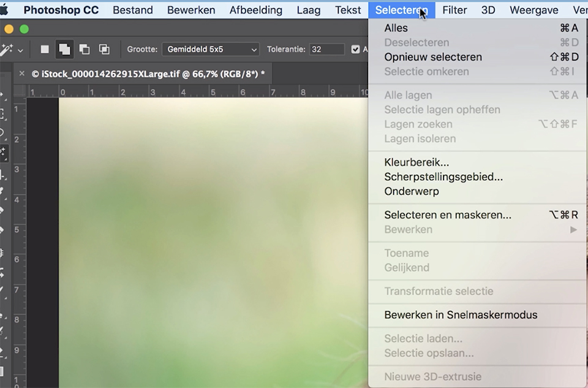This screenshot has width=588, height=388.
Task: Open the Grootte sample size dropdown
Action: pyautogui.click(x=211, y=49)
